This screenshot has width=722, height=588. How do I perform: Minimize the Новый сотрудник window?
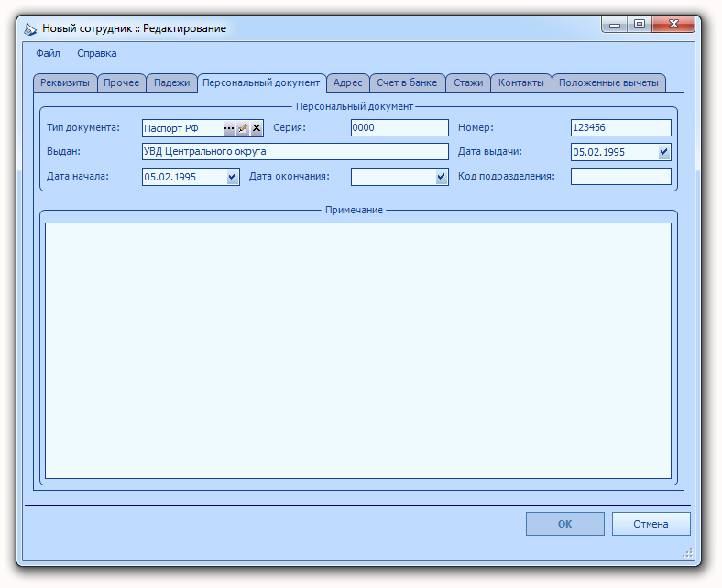coord(614,25)
